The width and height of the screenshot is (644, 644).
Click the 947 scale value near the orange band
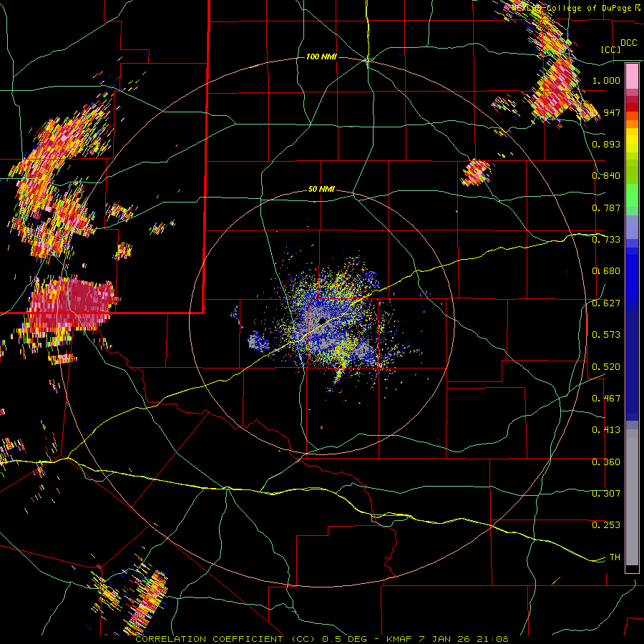(x=612, y=112)
